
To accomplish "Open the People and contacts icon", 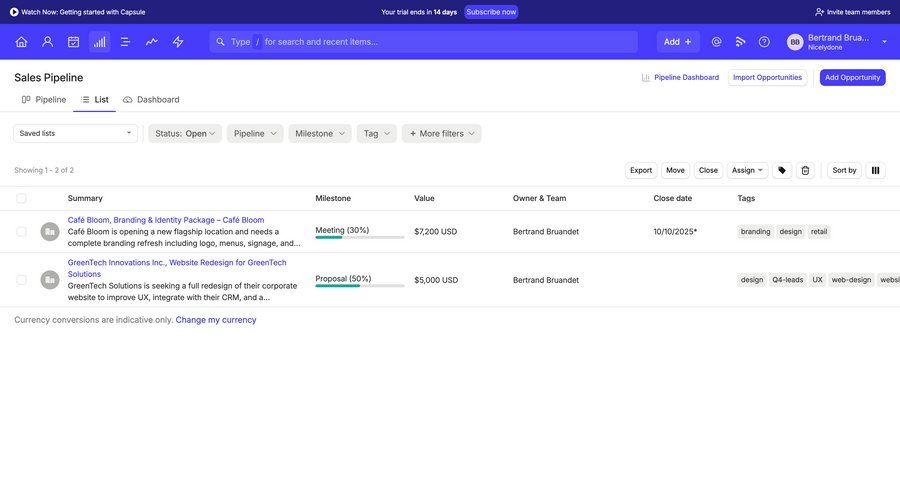I will click(48, 42).
